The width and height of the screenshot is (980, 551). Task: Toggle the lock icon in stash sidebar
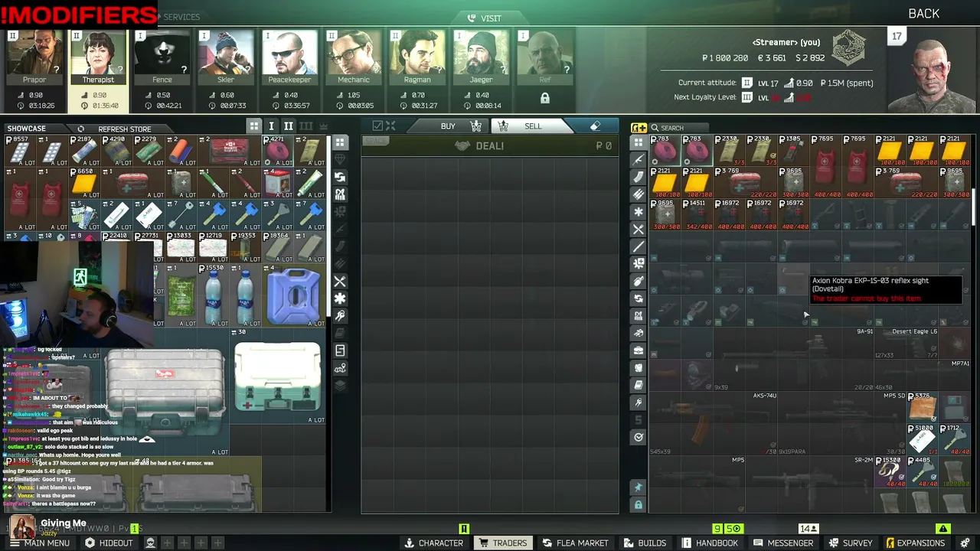click(639, 505)
